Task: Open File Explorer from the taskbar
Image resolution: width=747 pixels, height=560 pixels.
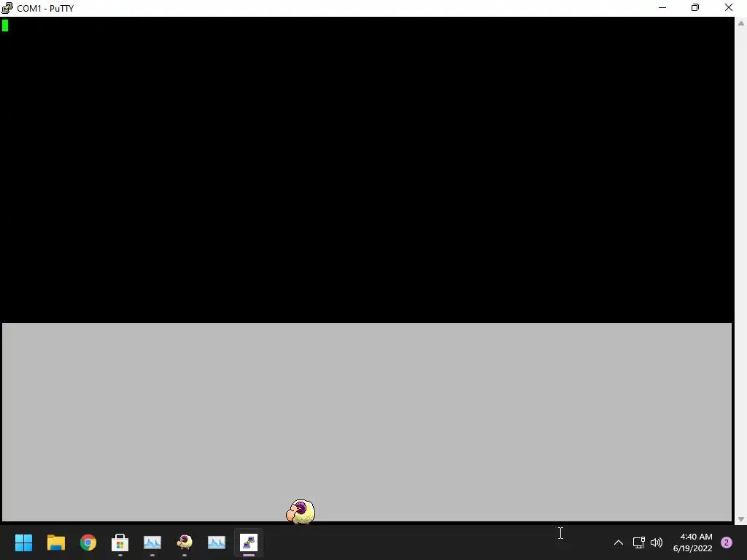Action: pyautogui.click(x=55, y=542)
